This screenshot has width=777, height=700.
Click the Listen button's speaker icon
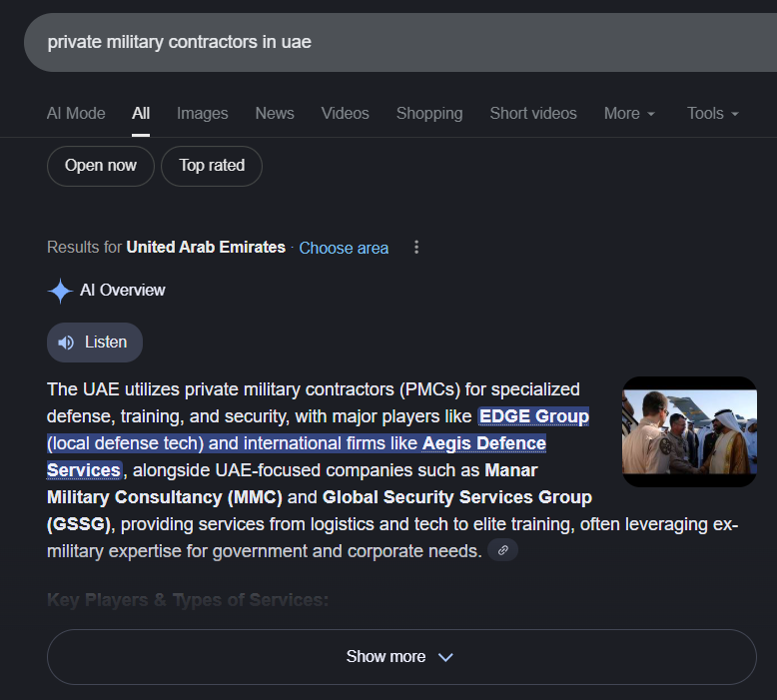click(66, 343)
